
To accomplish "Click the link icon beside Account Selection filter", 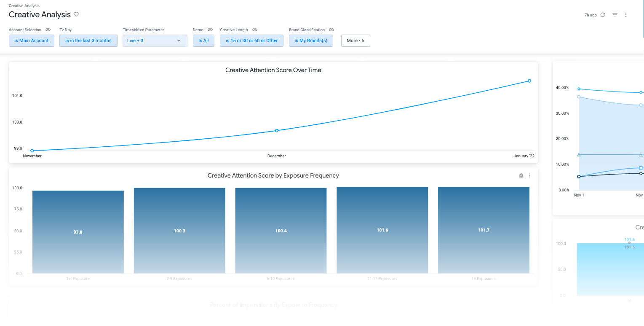I will pyautogui.click(x=48, y=30).
